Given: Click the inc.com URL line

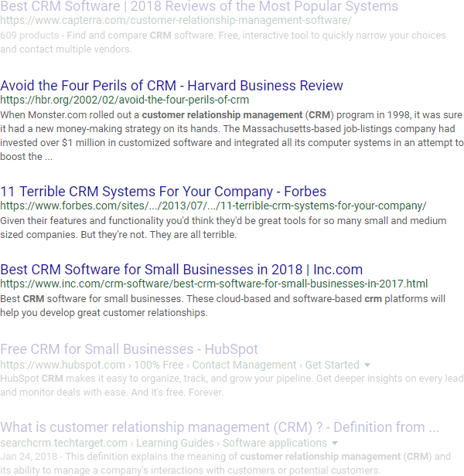Looking at the screenshot, I should click(x=213, y=284).
